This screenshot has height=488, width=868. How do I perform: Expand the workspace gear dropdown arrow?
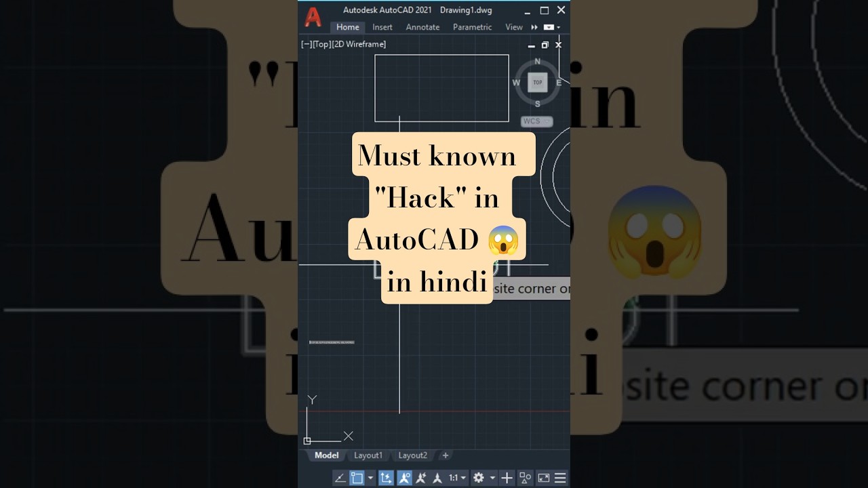coord(492,479)
